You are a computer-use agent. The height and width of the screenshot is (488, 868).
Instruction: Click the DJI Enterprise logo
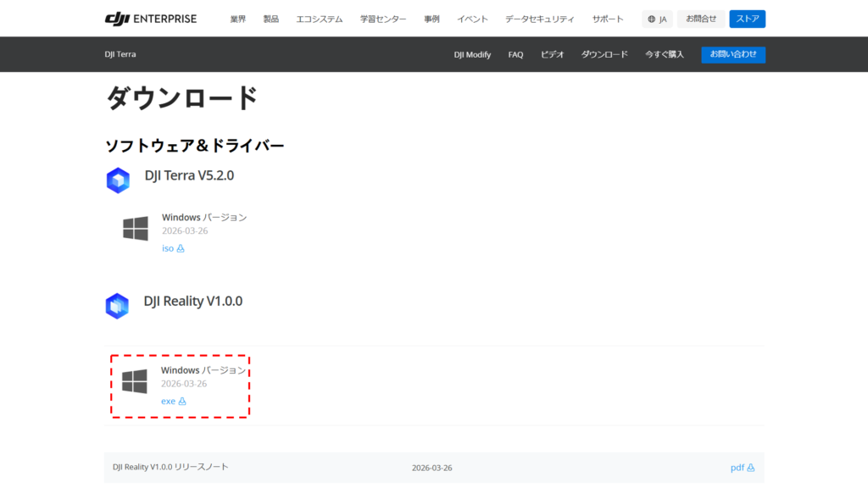click(x=151, y=19)
